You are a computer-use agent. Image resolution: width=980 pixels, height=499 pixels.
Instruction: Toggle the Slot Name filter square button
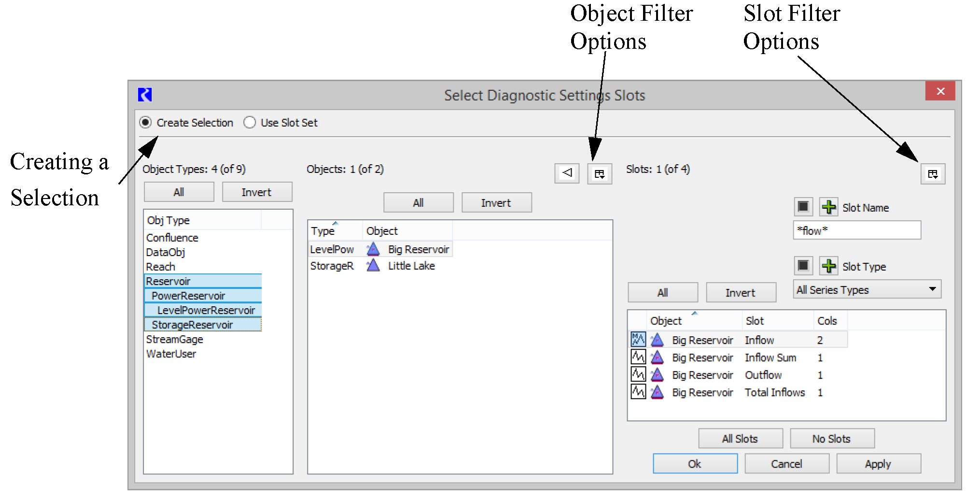pyautogui.click(x=803, y=207)
